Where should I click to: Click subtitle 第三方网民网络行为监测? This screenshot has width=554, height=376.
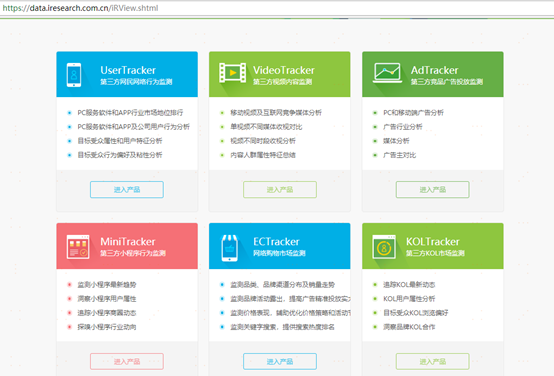[136, 82]
